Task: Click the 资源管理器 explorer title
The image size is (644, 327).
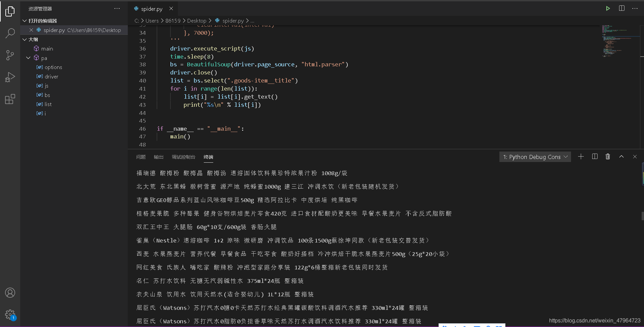Action: 40,9
